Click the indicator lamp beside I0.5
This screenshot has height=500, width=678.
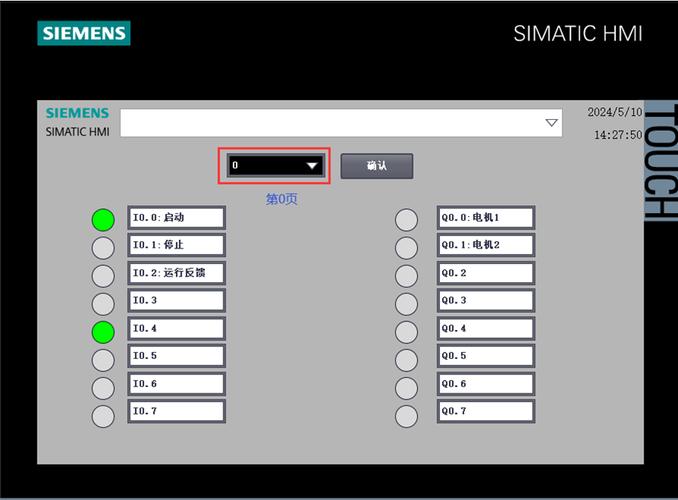(103, 360)
